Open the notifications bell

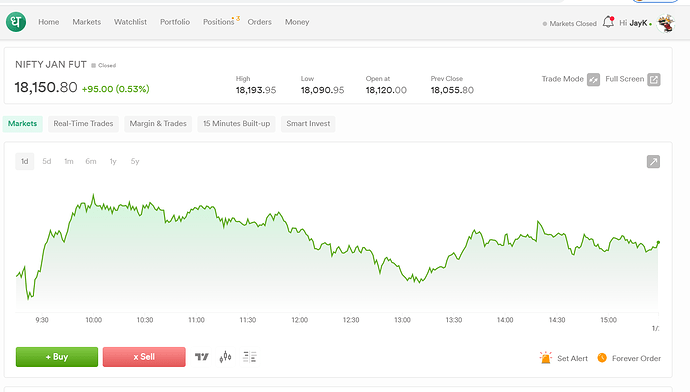click(608, 22)
